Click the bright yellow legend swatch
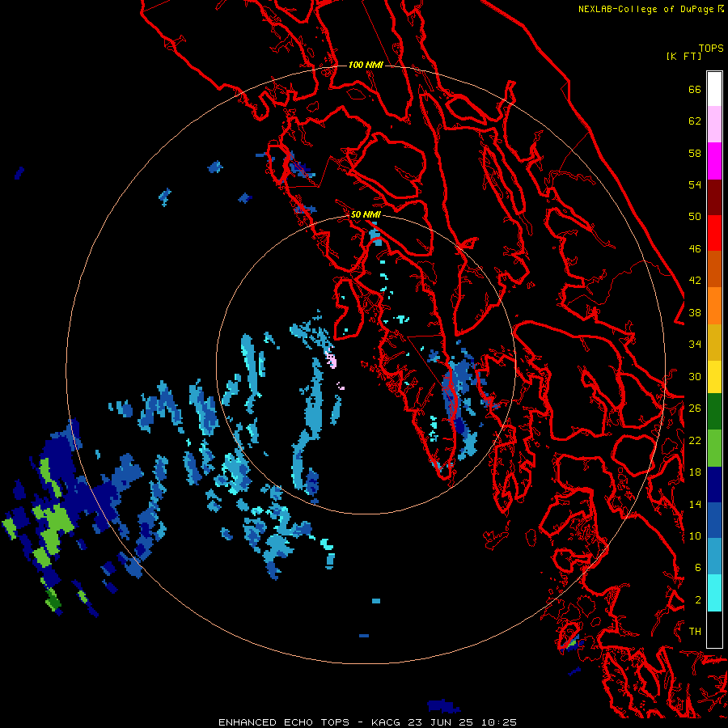Screen dimensions: 728x728 click(714, 376)
